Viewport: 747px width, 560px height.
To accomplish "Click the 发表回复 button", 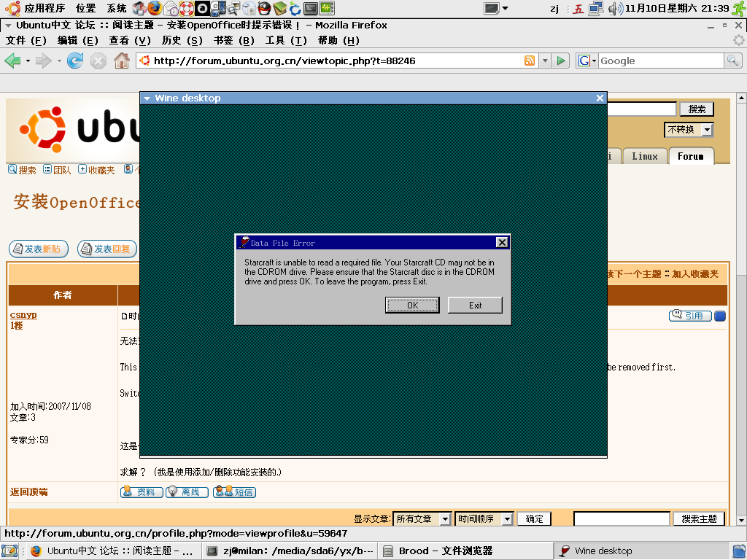I will tap(107, 249).
